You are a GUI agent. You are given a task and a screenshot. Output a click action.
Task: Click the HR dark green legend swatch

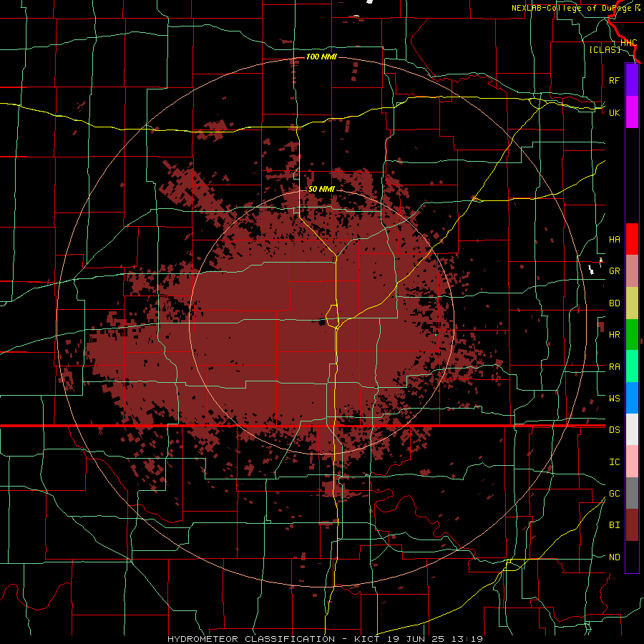point(632,335)
